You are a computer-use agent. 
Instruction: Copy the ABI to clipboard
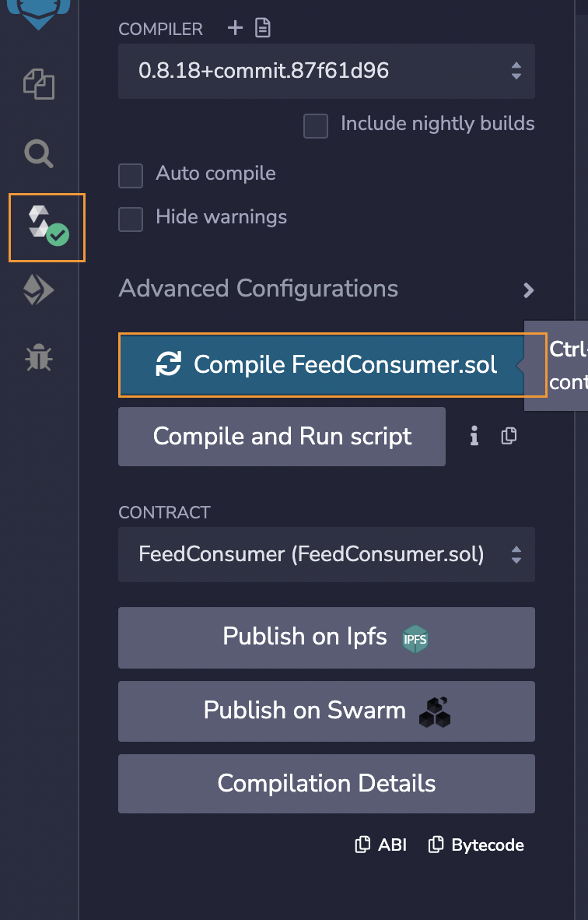381,845
